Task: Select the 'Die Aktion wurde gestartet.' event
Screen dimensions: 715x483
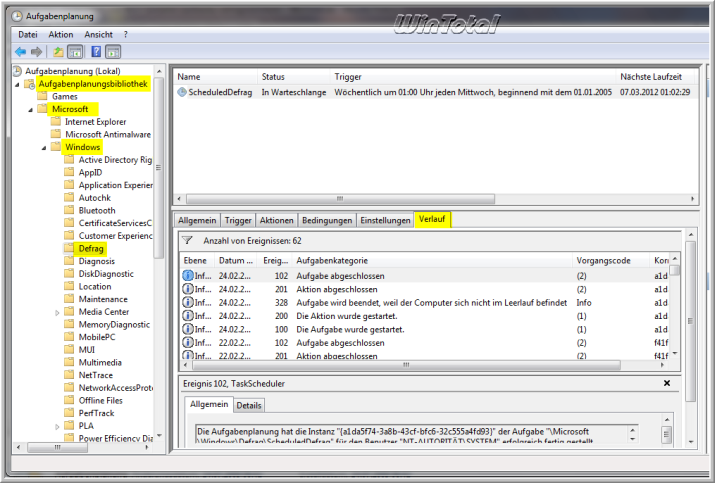Action: 425,316
